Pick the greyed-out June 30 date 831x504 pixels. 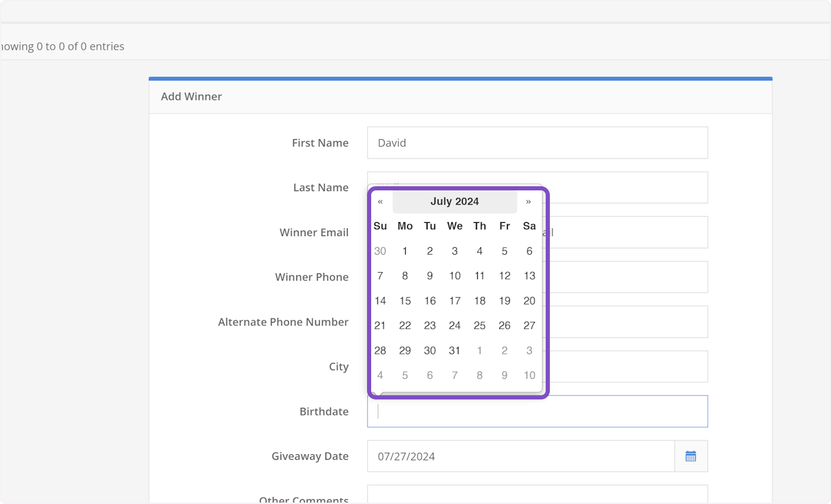point(379,251)
